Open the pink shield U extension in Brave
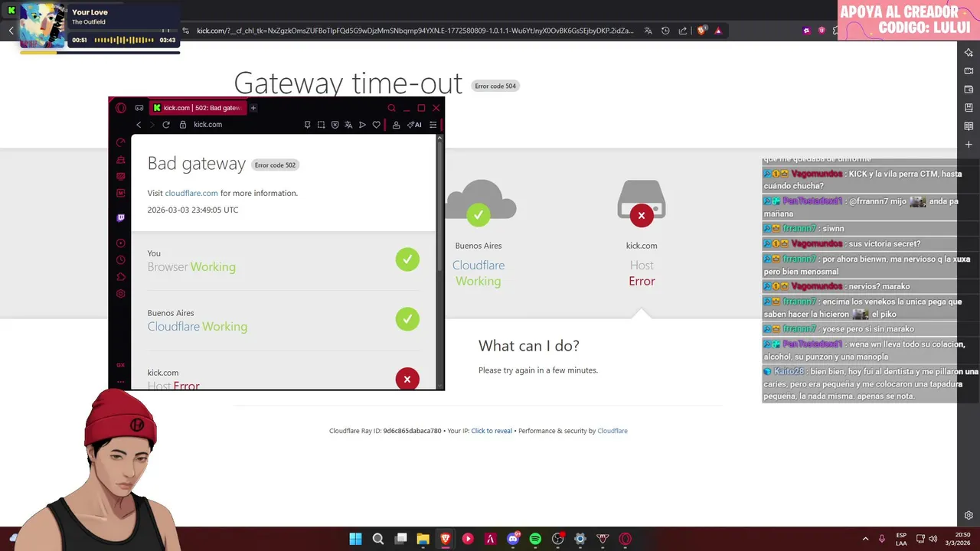 (822, 31)
